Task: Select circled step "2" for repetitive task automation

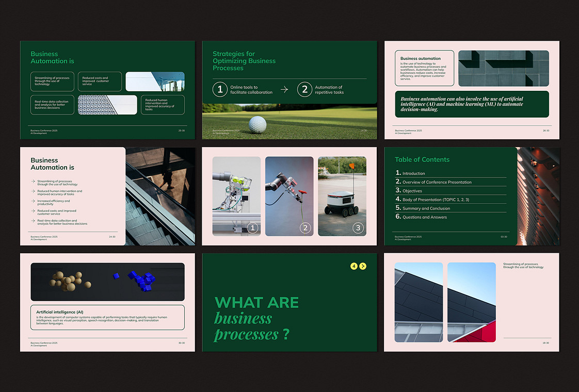Action: [x=304, y=89]
